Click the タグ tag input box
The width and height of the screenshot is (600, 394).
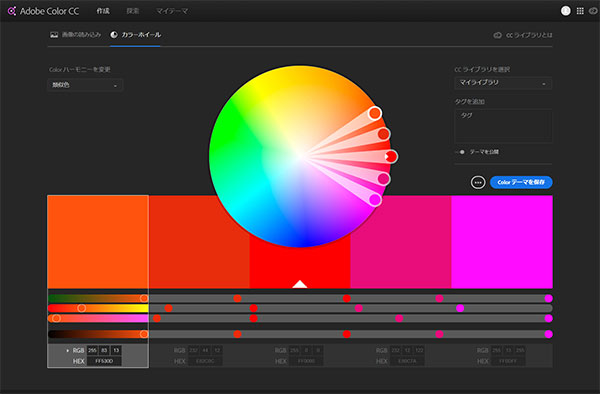click(503, 126)
